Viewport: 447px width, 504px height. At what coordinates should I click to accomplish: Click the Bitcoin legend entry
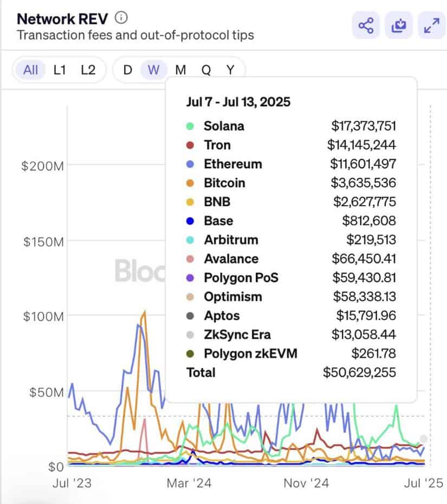pos(224,183)
